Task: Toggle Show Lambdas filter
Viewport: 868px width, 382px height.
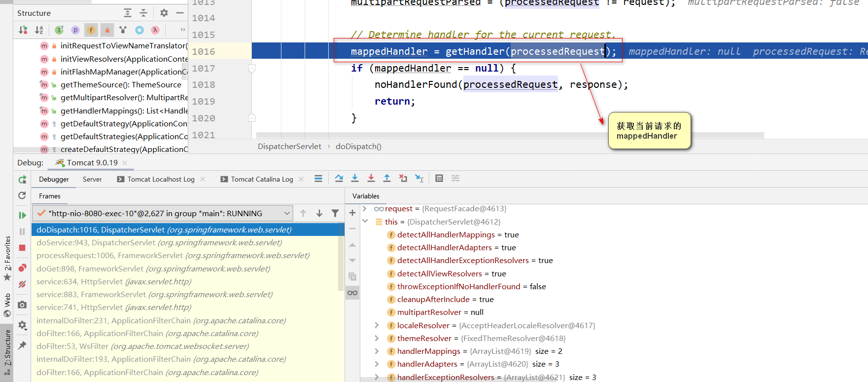Action: (155, 30)
